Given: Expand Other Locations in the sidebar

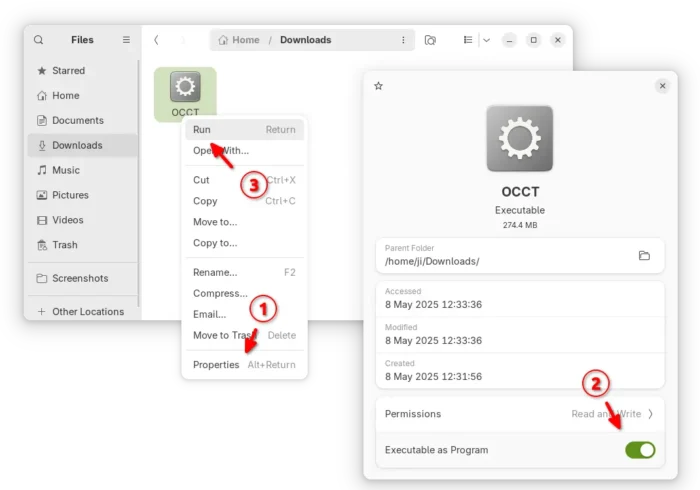Looking at the screenshot, I should pyautogui.click(x=81, y=311).
